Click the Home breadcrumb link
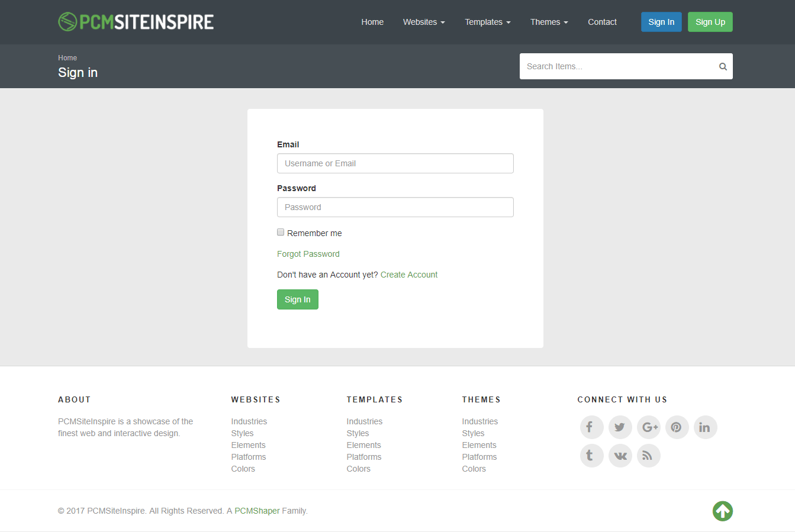Screen dimensions: 795x532 (x=67, y=58)
